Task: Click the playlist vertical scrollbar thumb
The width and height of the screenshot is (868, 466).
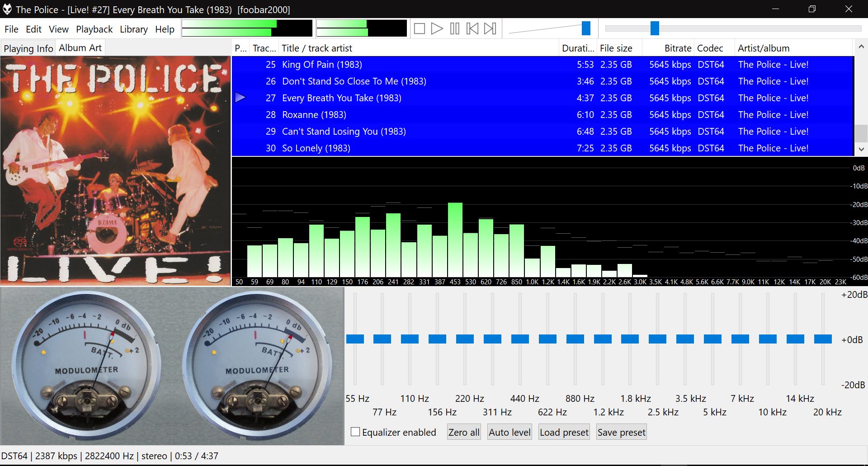Action: (x=861, y=133)
